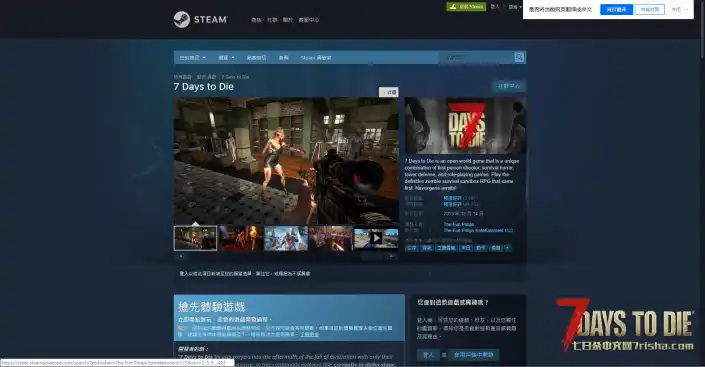Click the 7 Days to Die breadcrumb link

tap(235, 77)
